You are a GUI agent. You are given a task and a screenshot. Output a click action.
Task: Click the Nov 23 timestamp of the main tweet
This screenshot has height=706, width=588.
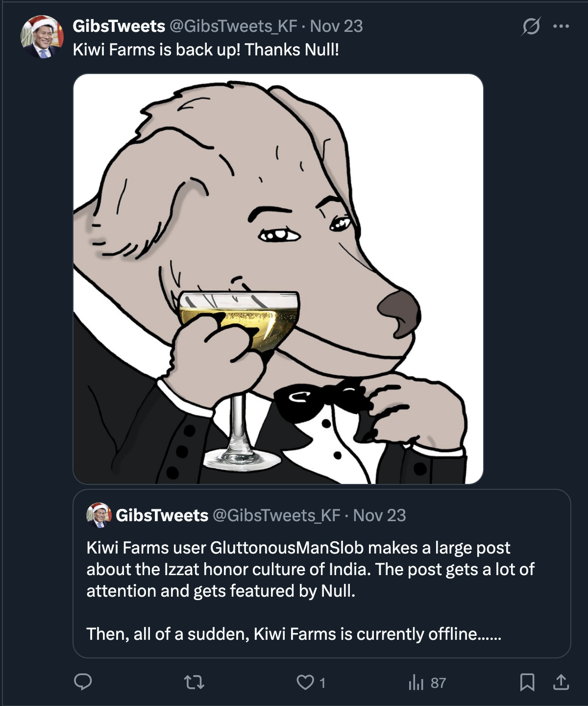coord(337,26)
